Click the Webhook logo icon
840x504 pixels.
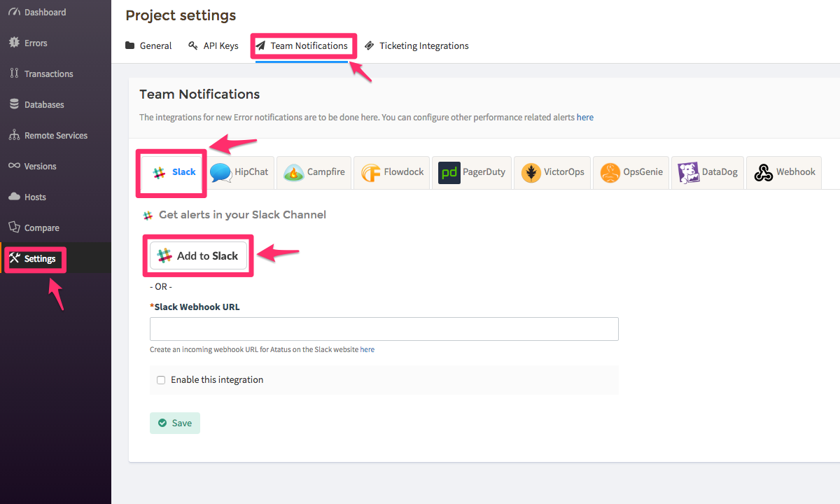(764, 172)
